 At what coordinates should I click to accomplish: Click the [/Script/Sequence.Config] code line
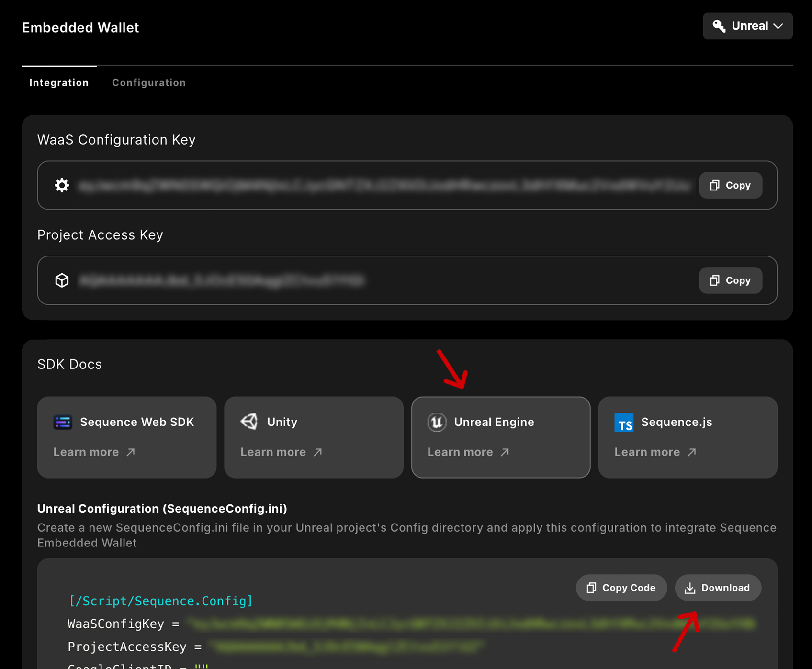160,601
